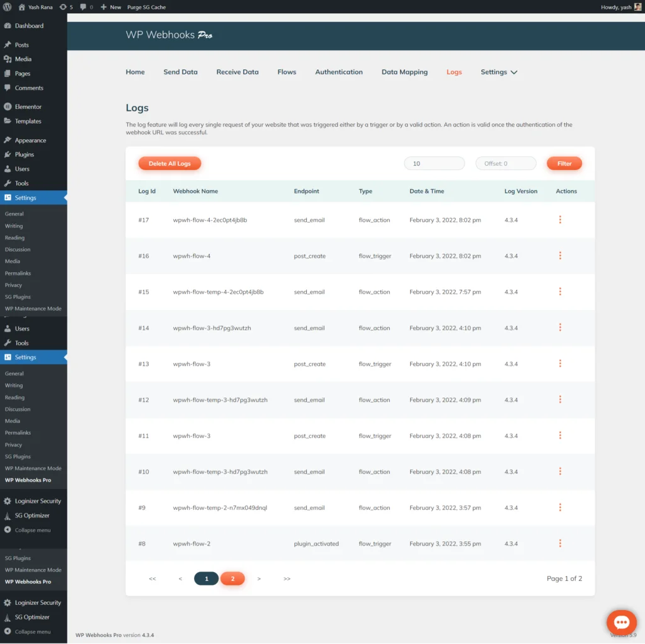Viewport: 645px width, 644px height.
Task: Click the Pages document icon
Action: pos(8,73)
